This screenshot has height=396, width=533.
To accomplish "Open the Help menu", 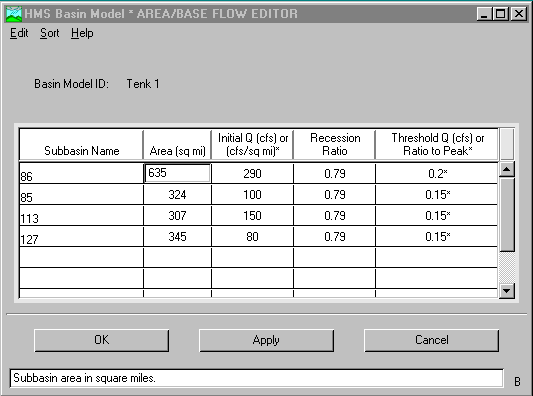I will [x=82, y=33].
